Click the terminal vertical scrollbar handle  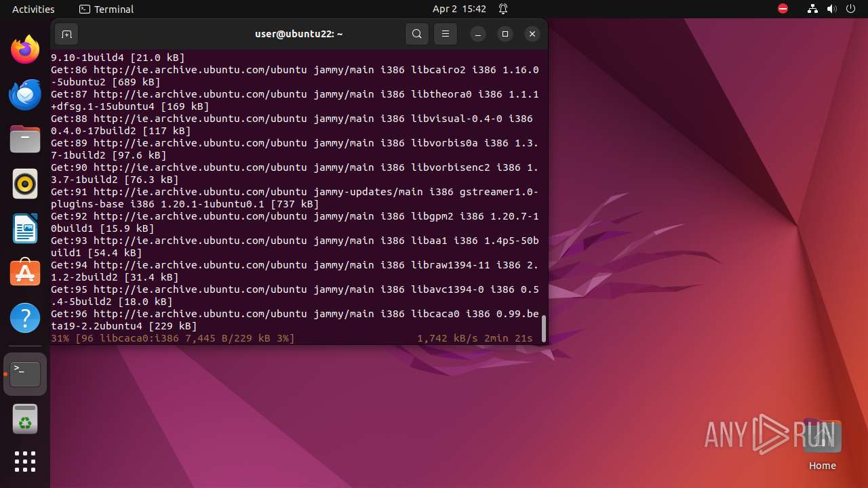click(543, 328)
